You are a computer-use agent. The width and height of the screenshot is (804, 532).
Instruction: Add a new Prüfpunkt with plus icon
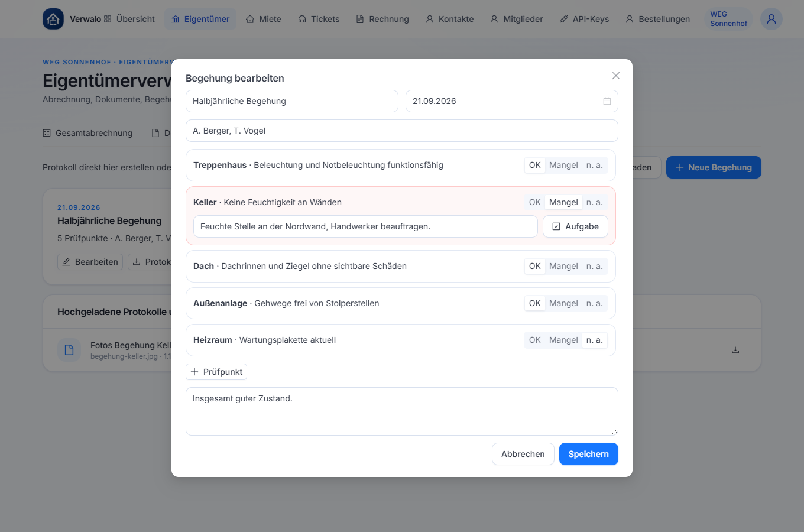216,372
